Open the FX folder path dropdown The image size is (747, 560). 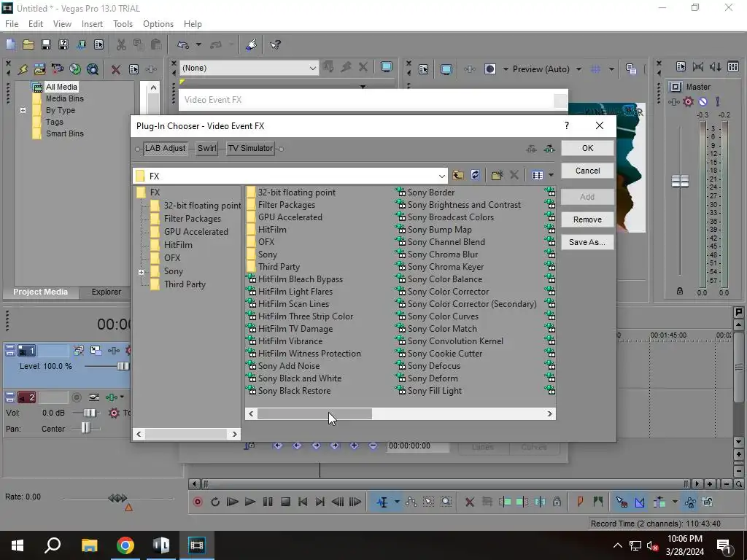(441, 176)
